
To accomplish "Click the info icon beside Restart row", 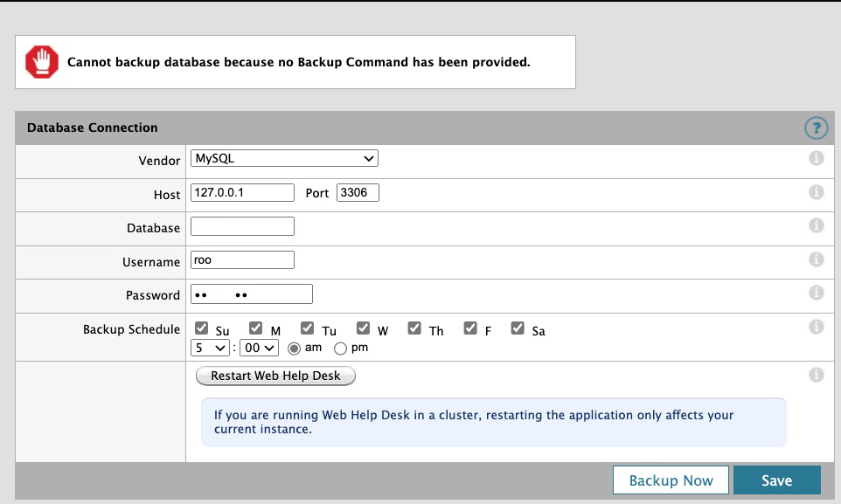I will (x=816, y=375).
